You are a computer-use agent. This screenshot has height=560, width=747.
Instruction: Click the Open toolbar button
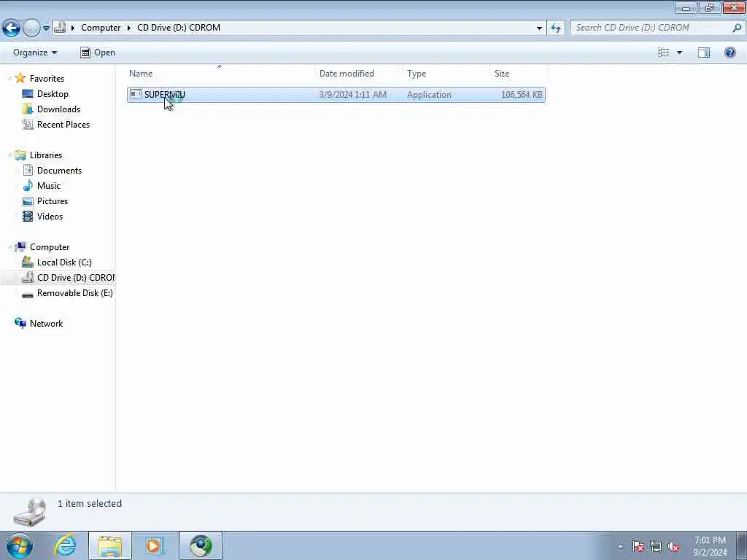[98, 52]
